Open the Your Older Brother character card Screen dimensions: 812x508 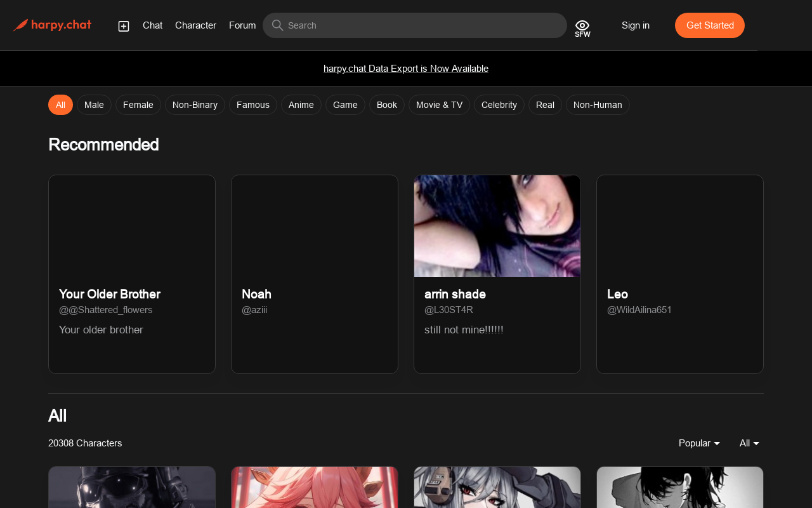point(132,274)
